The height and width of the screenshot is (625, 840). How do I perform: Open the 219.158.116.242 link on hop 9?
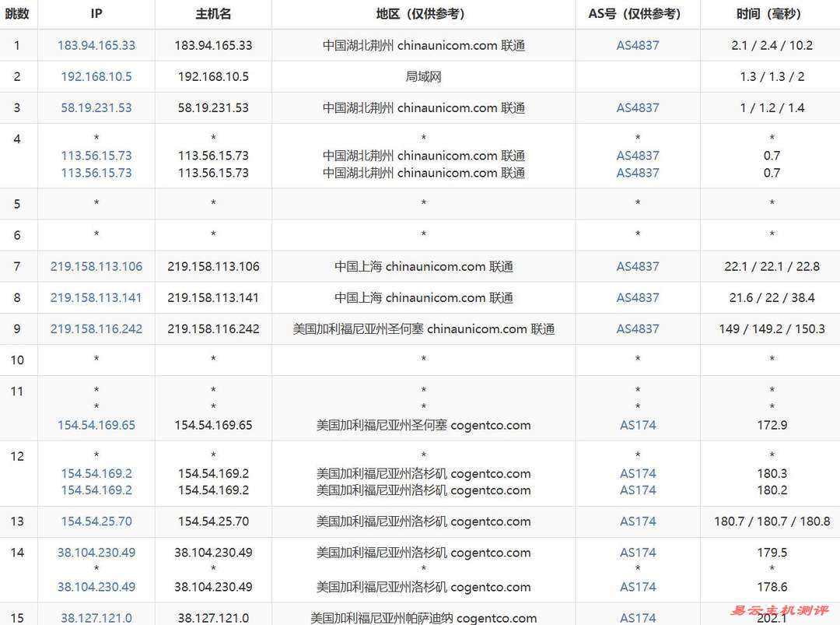(96, 328)
